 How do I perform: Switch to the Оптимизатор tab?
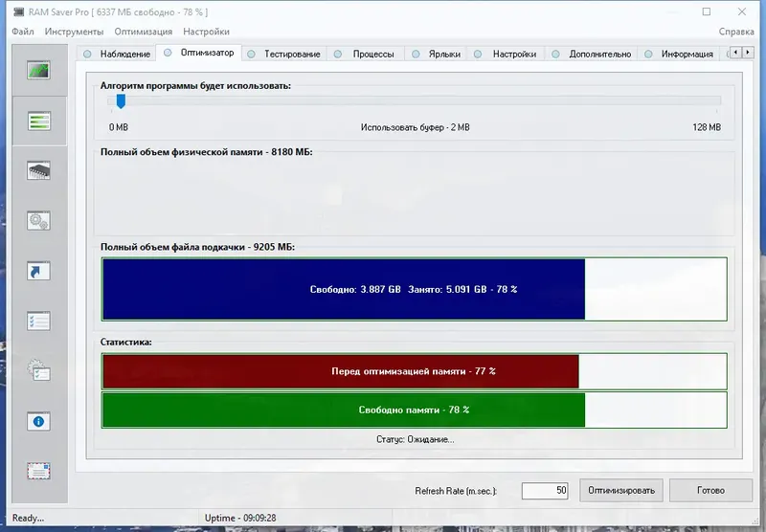pos(199,53)
